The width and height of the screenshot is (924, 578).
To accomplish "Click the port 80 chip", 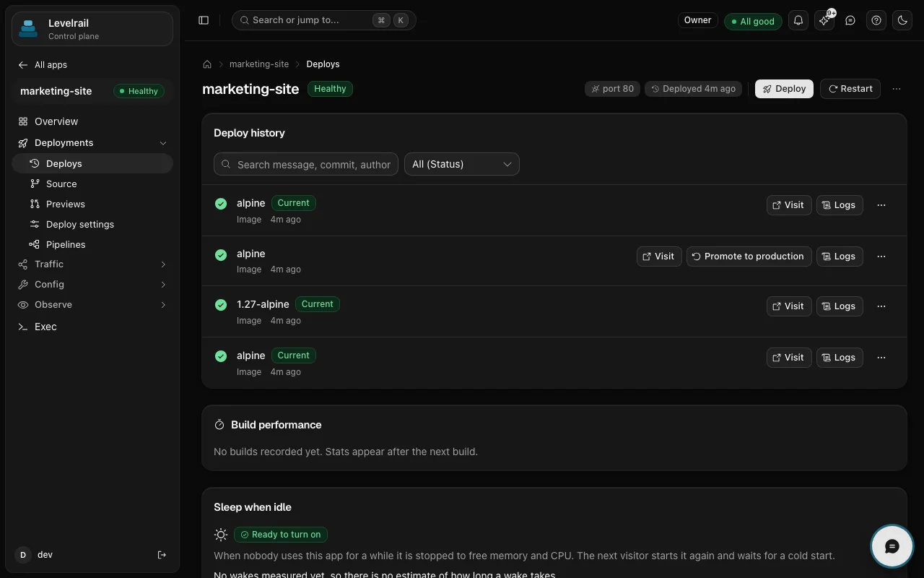I will click(612, 89).
